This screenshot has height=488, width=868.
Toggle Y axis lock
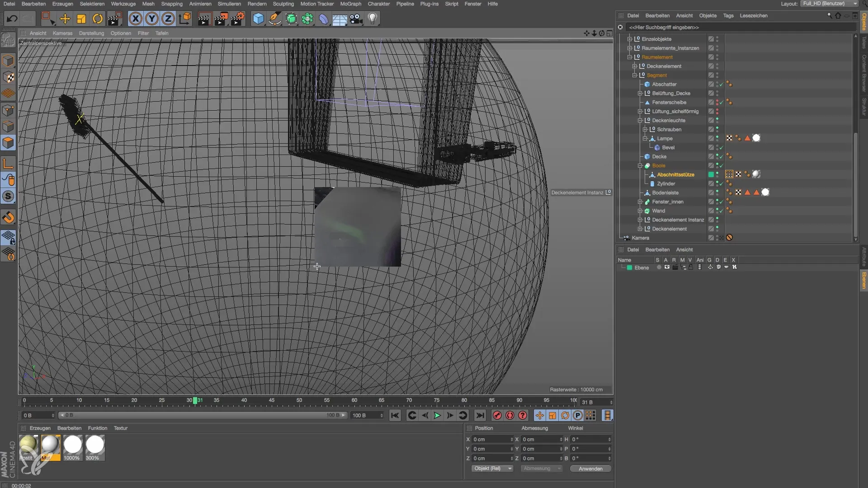click(152, 19)
